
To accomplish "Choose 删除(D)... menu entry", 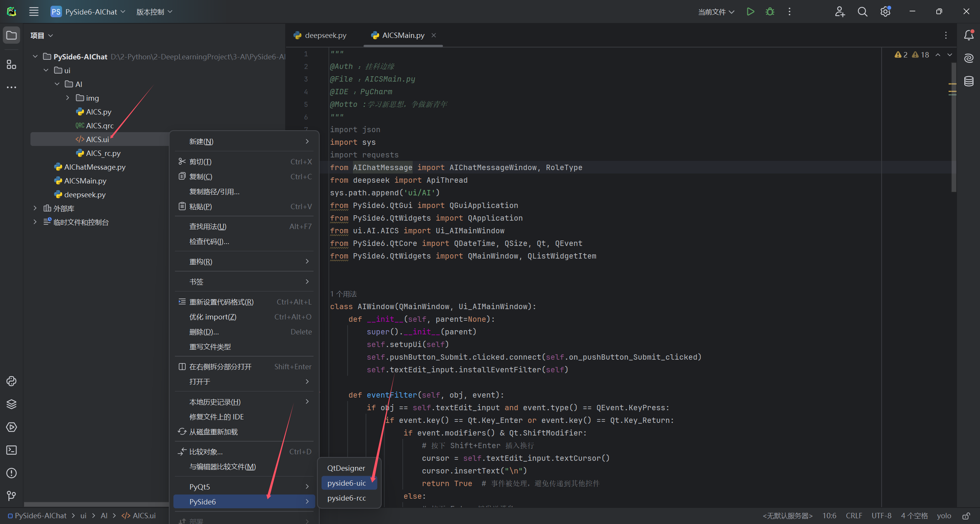I will 244,332.
